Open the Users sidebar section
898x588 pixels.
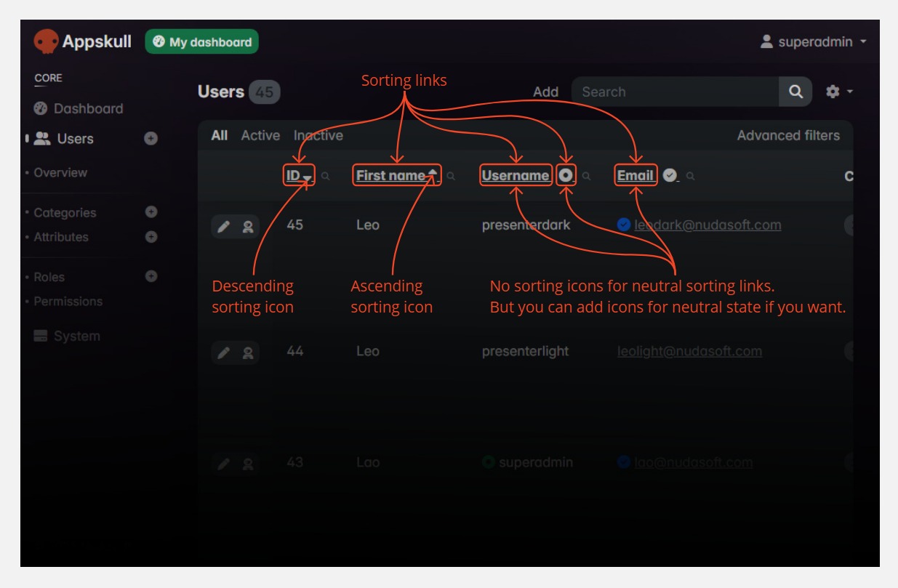coord(64,139)
